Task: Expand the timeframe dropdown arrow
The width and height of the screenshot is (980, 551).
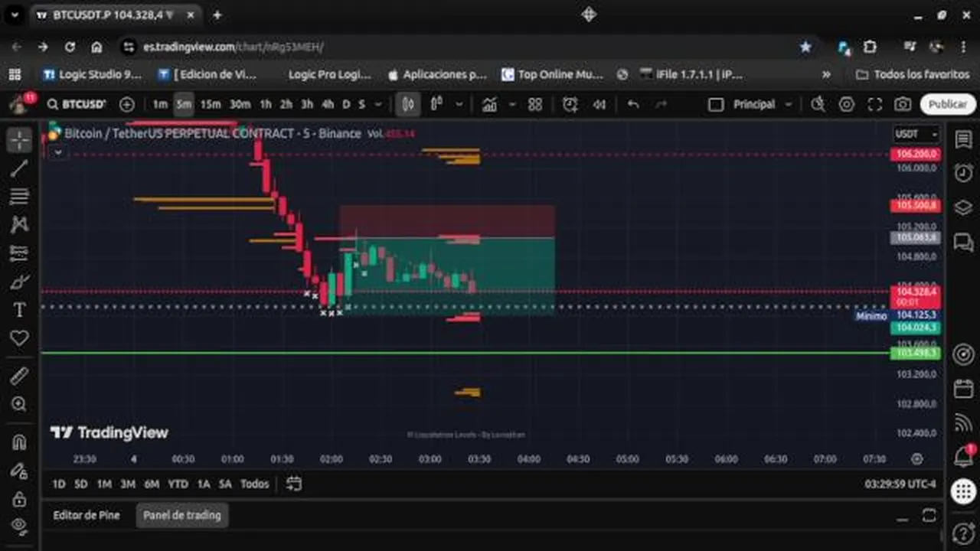Action: [379, 104]
